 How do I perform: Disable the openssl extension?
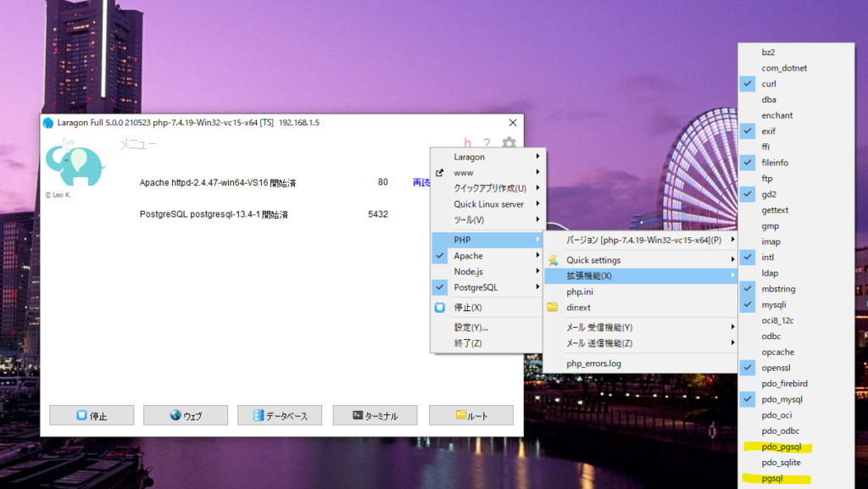click(x=796, y=368)
